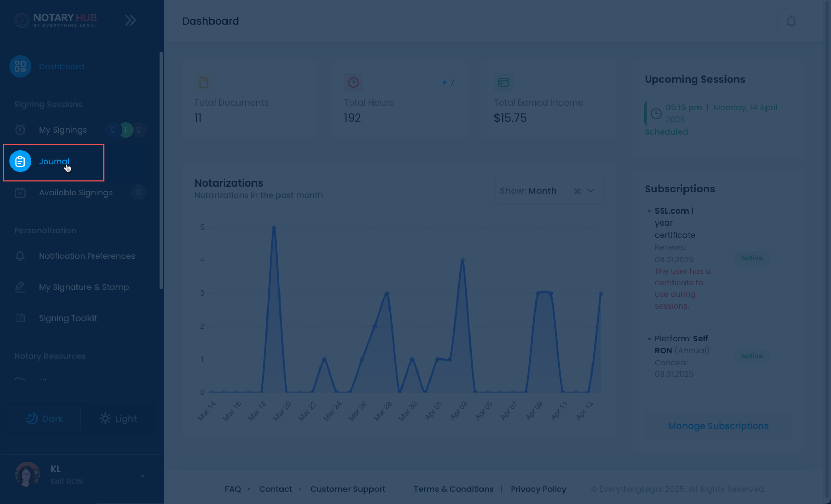Open Notification Preferences menu item
This screenshot has width=831, height=504.
coord(87,256)
